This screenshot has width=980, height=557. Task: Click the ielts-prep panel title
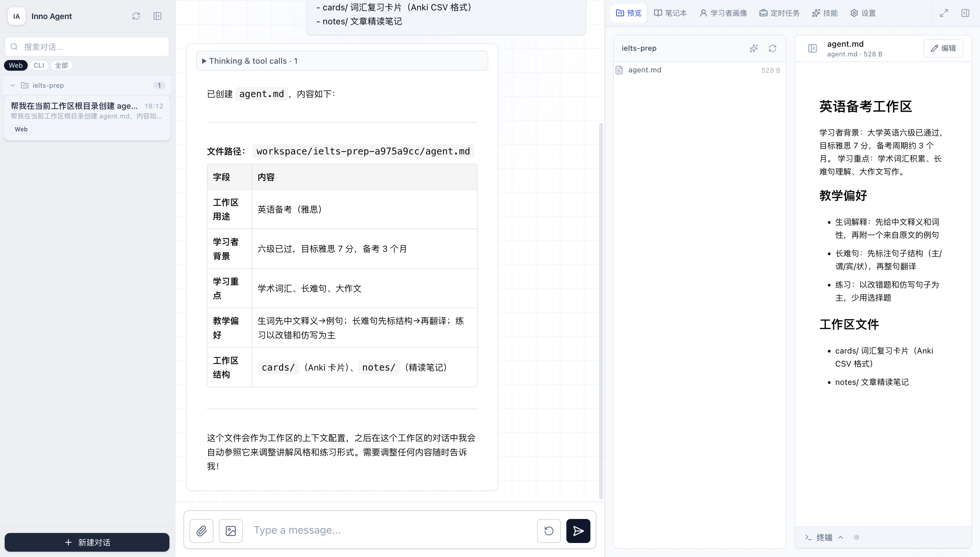click(639, 48)
